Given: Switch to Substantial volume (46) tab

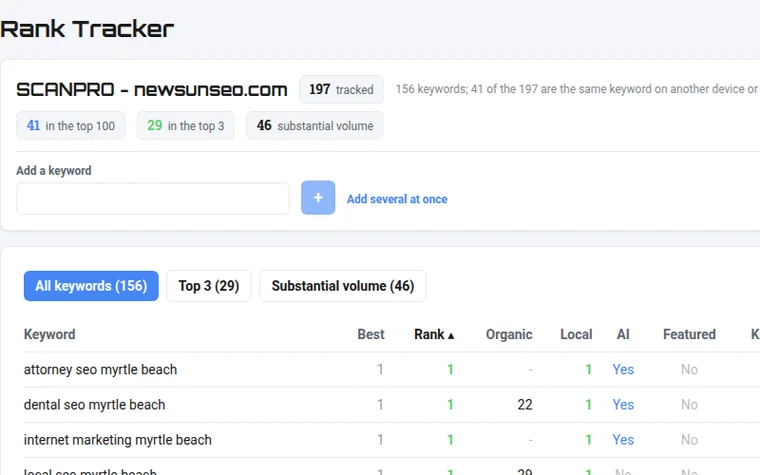Looking at the screenshot, I should click(x=343, y=286).
